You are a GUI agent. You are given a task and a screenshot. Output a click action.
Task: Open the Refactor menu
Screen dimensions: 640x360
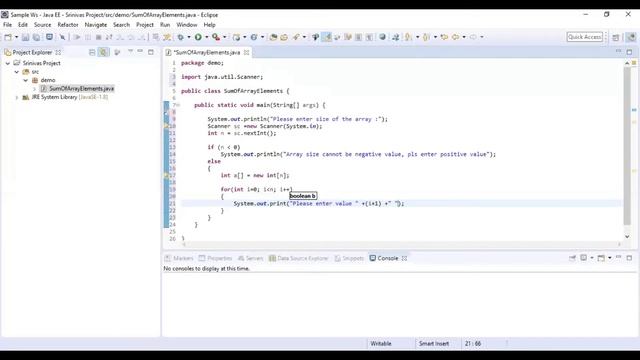68,25
